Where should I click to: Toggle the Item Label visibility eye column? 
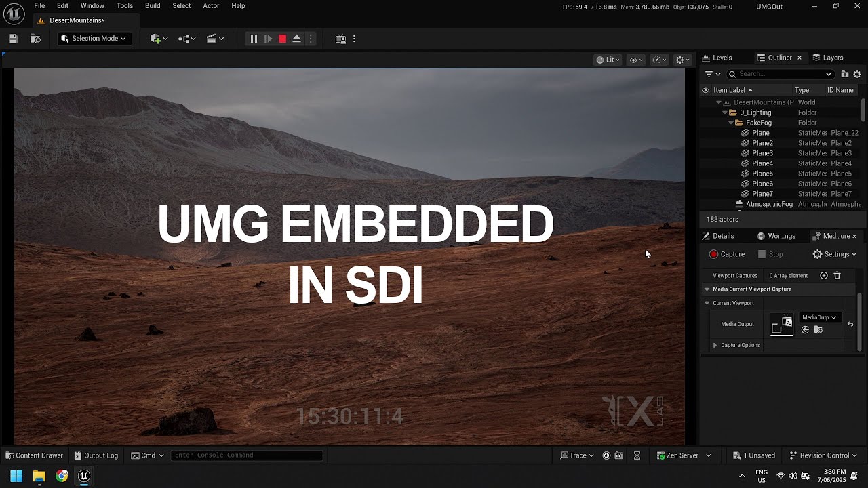[705, 90]
